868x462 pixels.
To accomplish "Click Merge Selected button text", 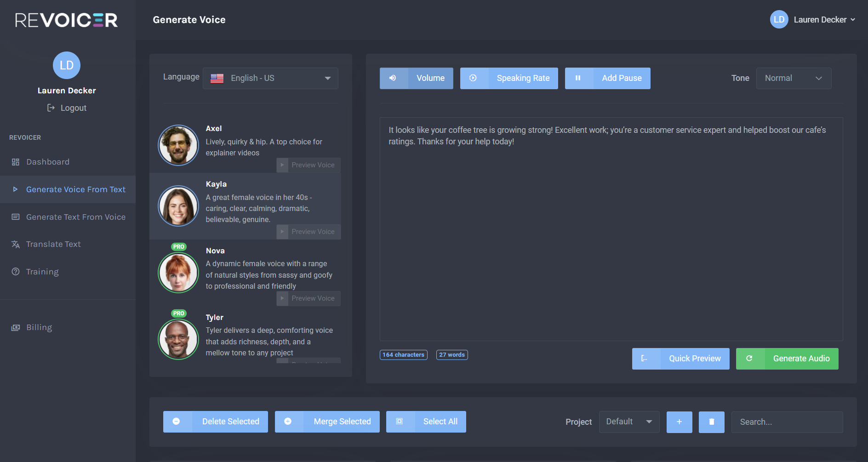I will coord(342,422).
